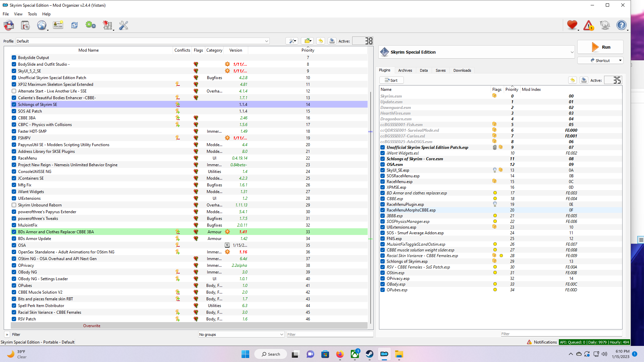Open the warning triangle notifications icon

589,25
